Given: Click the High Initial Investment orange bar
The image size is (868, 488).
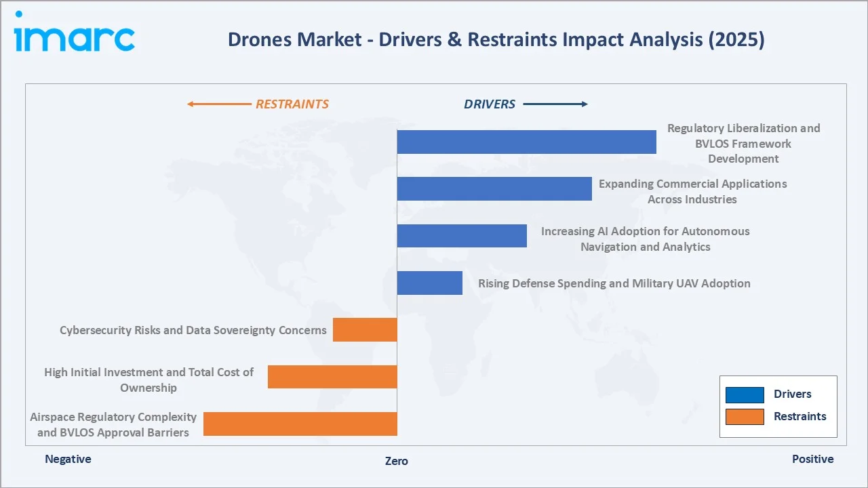Looking at the screenshot, I should [332, 377].
